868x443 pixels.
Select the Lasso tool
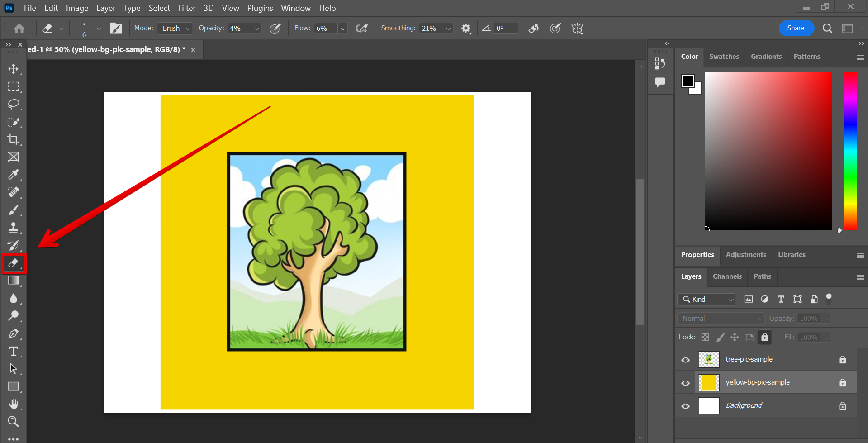tap(14, 104)
